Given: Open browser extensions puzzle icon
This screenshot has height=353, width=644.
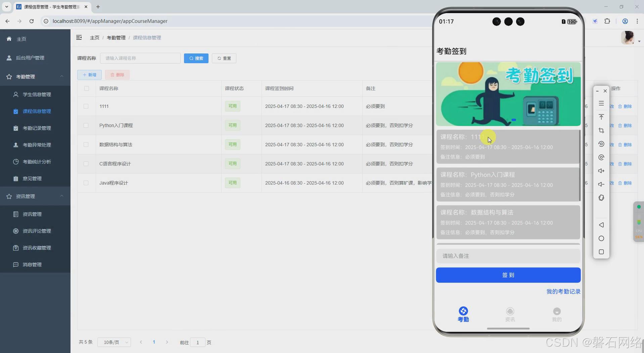Looking at the screenshot, I should (607, 21).
